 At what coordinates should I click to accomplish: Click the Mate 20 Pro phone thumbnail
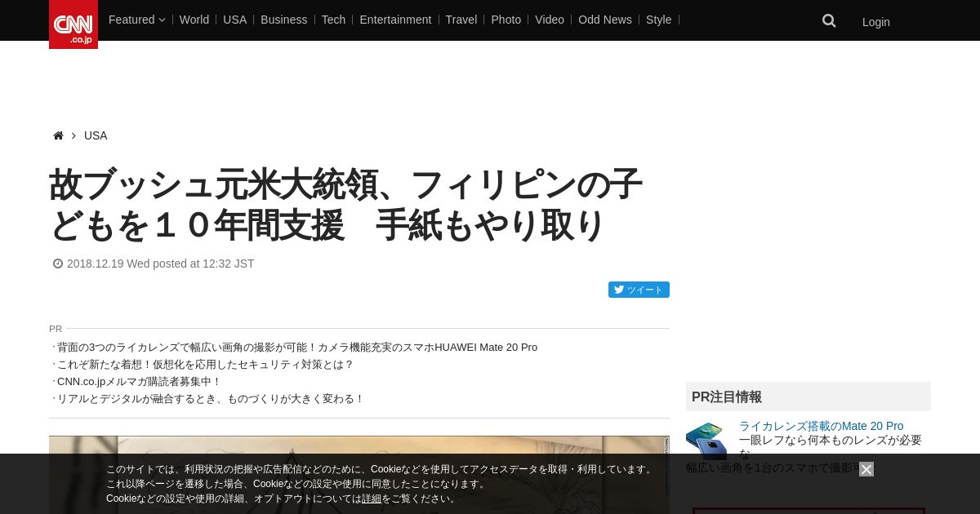[706, 441]
